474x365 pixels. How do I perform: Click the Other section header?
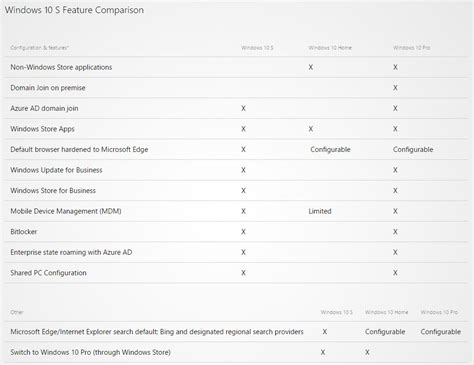17,312
